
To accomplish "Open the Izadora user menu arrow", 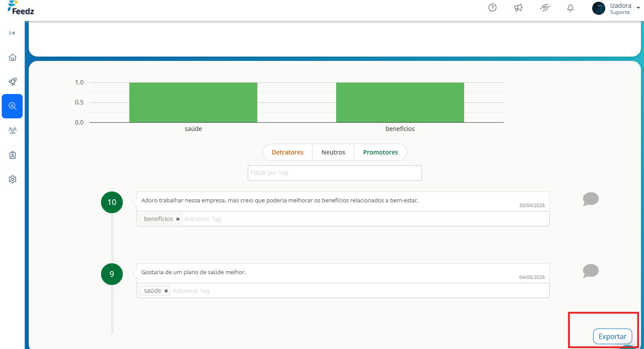I will 638,8.
